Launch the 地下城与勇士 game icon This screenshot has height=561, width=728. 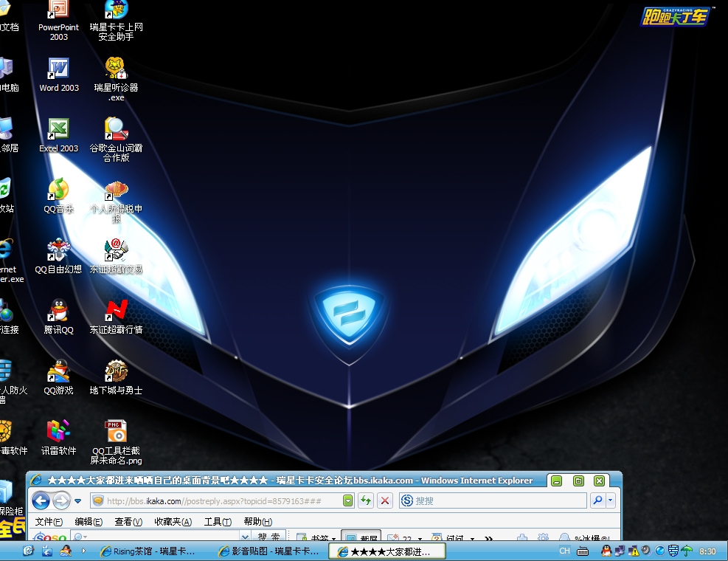pos(116,371)
